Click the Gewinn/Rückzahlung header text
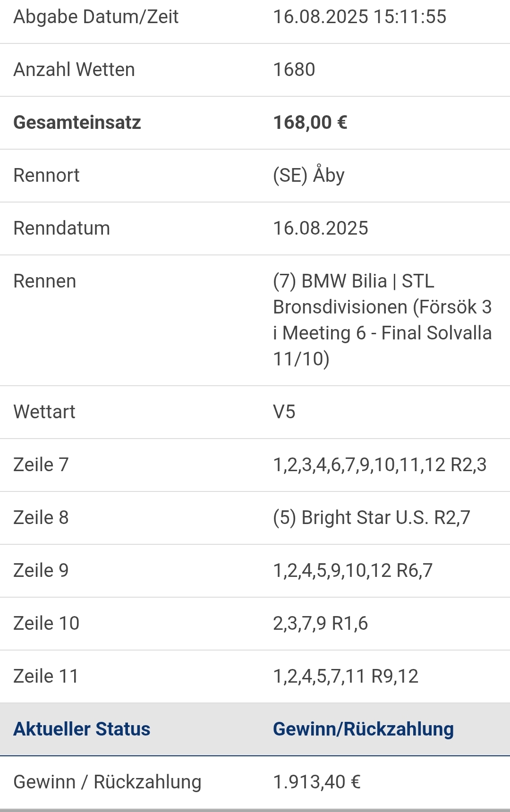The height and width of the screenshot is (812, 510). (363, 729)
